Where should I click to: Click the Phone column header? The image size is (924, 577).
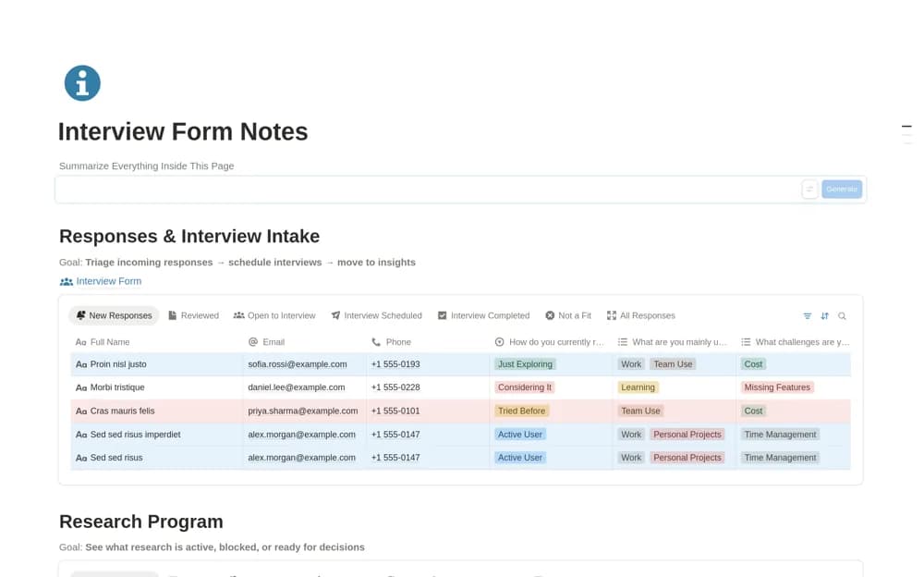coord(428,341)
